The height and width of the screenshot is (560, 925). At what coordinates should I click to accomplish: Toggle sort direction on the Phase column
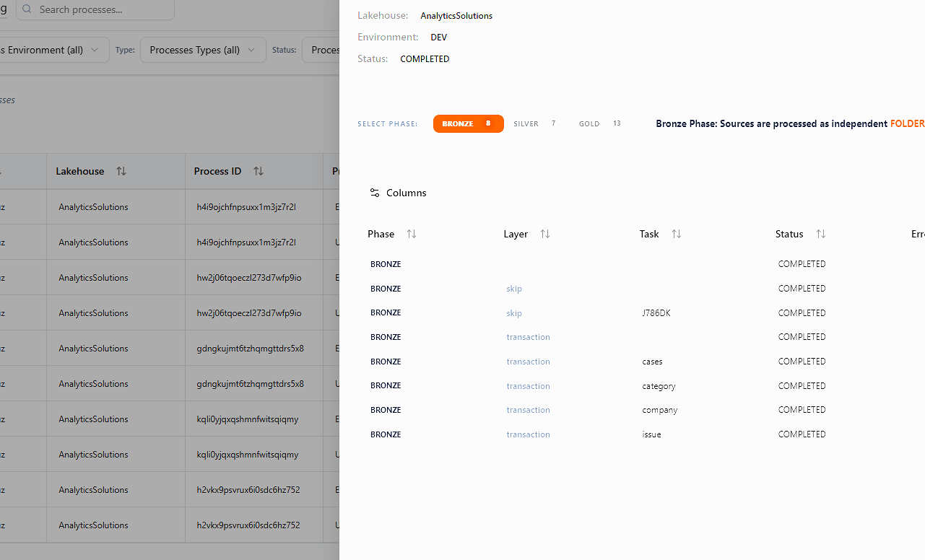(411, 233)
